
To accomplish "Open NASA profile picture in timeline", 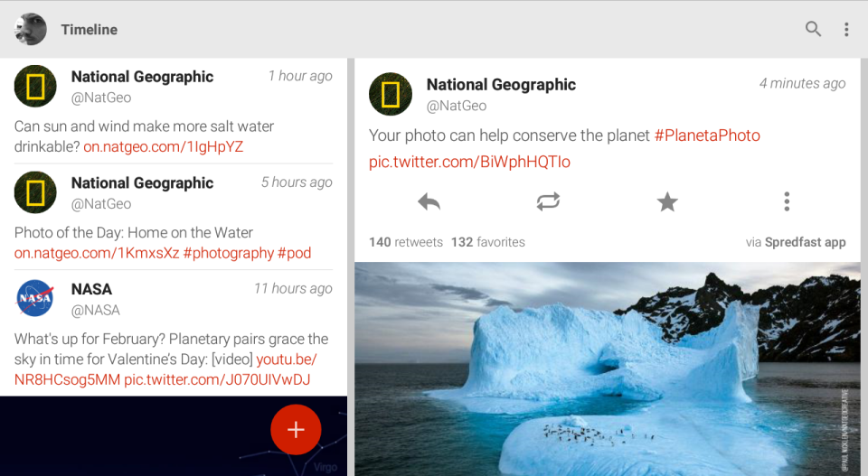I will (35, 299).
